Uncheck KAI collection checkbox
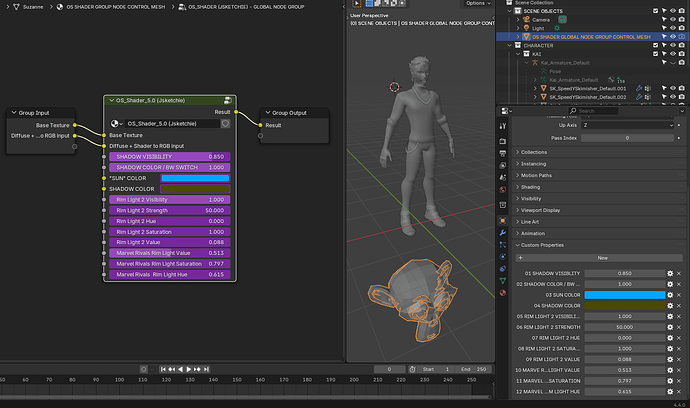 (x=655, y=54)
